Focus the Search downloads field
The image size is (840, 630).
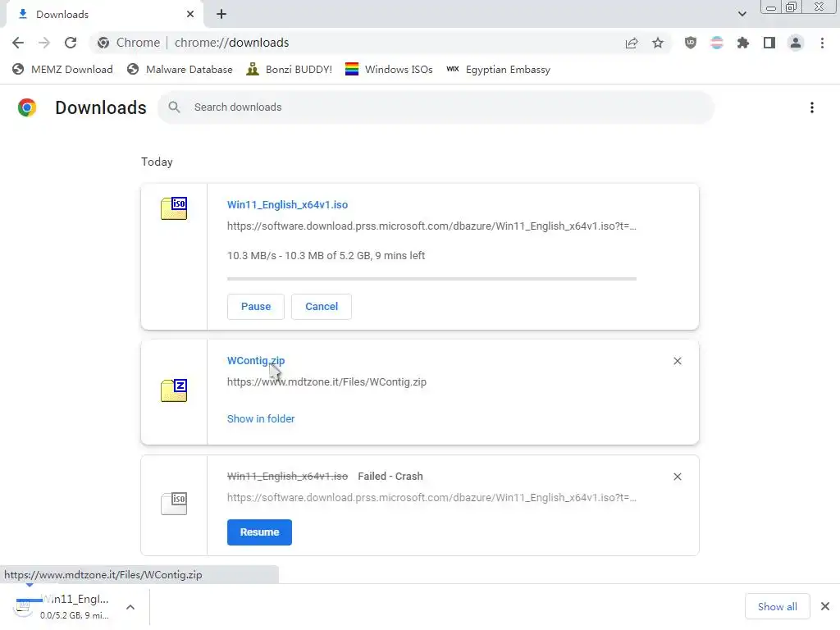(436, 107)
